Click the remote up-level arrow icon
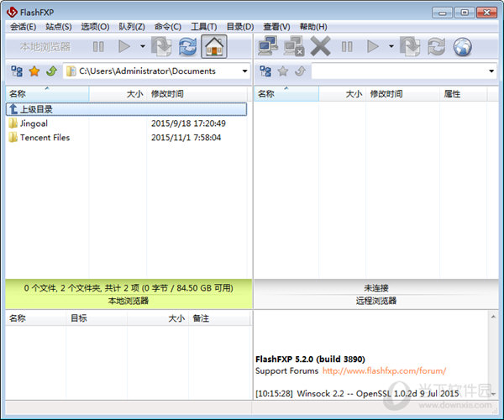This screenshot has width=504, height=420. (x=300, y=71)
